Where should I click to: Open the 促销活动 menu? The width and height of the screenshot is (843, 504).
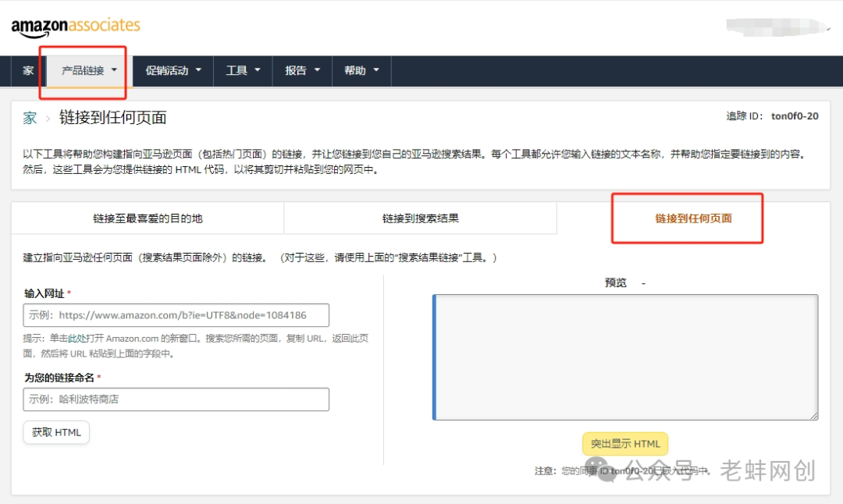pyautogui.click(x=173, y=70)
